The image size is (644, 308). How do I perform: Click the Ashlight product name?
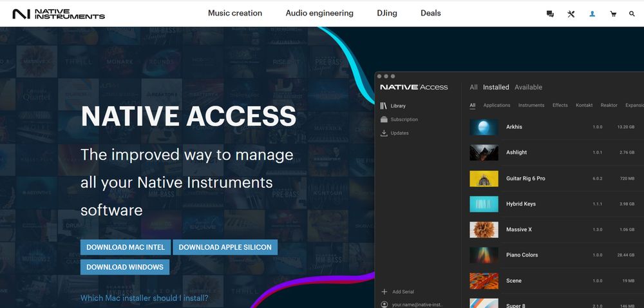click(516, 152)
